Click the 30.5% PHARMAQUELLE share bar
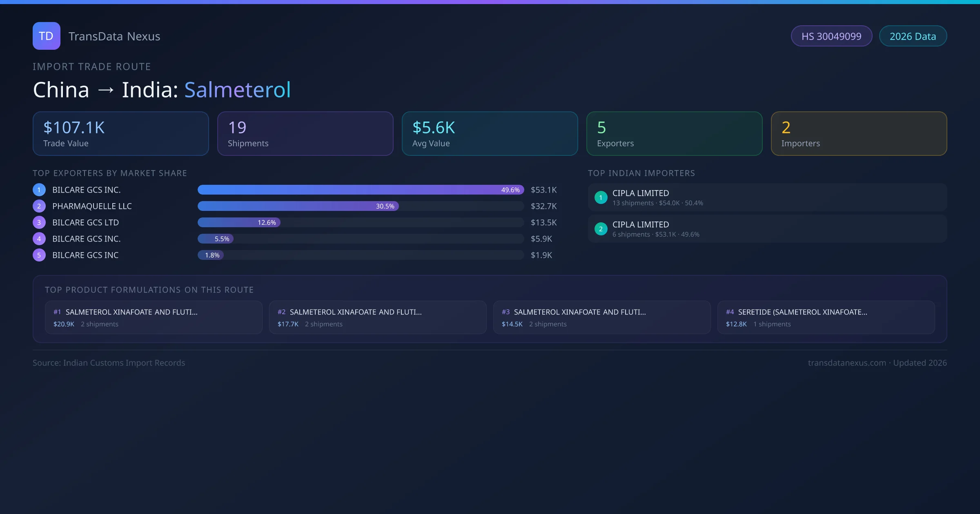 298,206
